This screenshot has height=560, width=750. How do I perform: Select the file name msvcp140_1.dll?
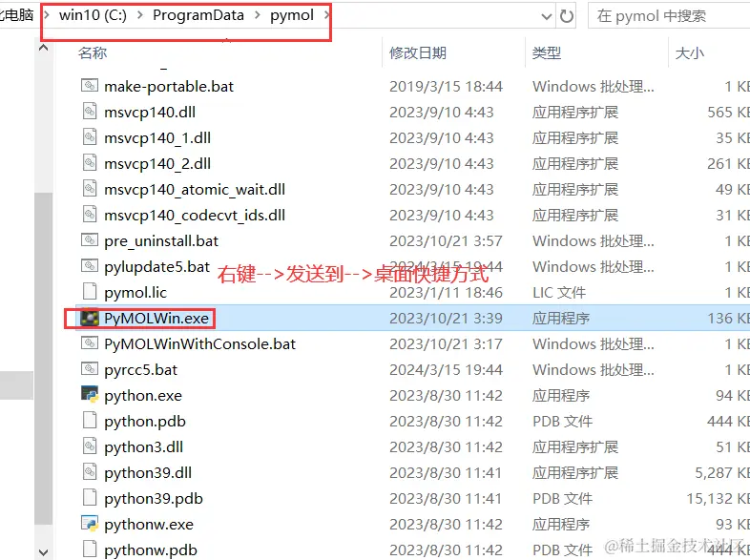(157, 138)
